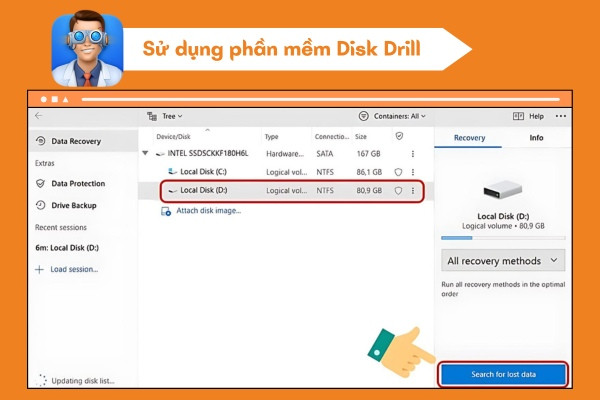Click the Help label
The height and width of the screenshot is (400, 600).
[536, 116]
